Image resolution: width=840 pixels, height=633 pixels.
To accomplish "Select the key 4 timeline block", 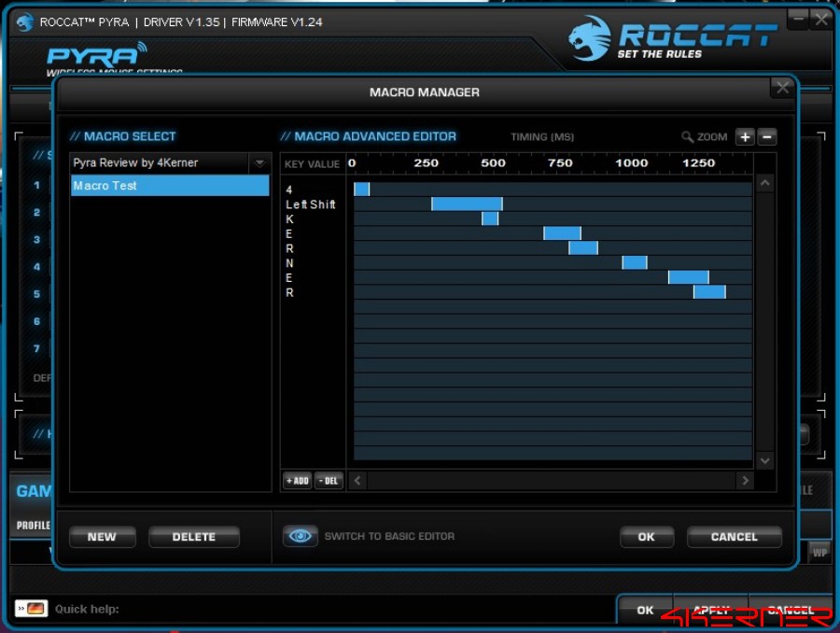I will click(361, 190).
